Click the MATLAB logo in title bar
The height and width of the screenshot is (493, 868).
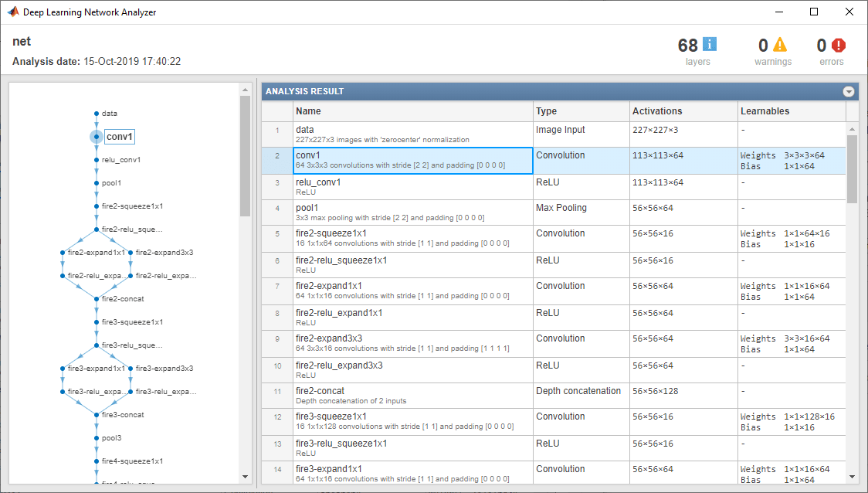tap(12, 12)
